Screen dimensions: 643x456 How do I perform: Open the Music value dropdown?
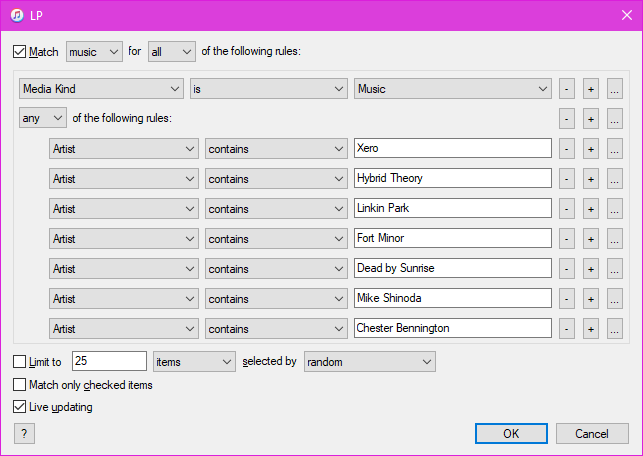(x=453, y=89)
